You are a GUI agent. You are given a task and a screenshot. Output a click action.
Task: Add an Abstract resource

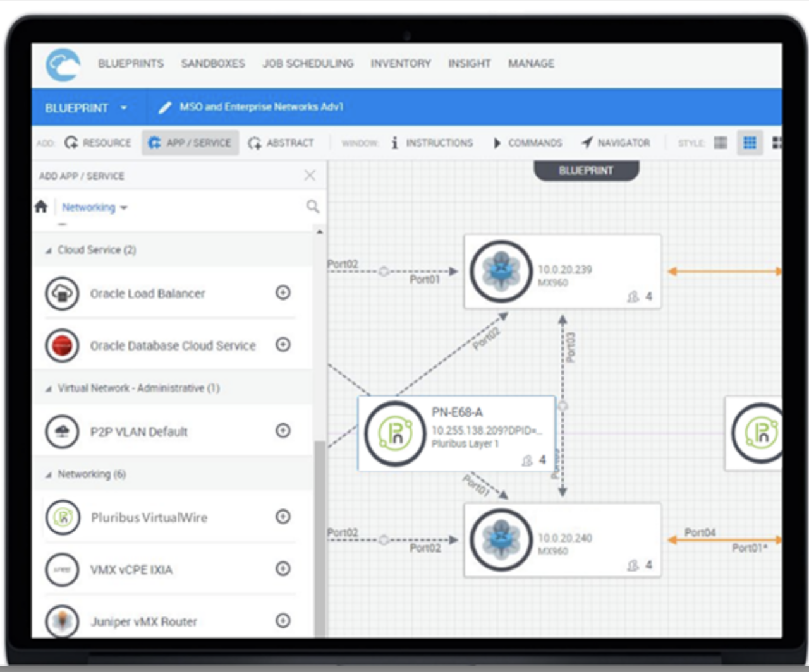(x=281, y=143)
